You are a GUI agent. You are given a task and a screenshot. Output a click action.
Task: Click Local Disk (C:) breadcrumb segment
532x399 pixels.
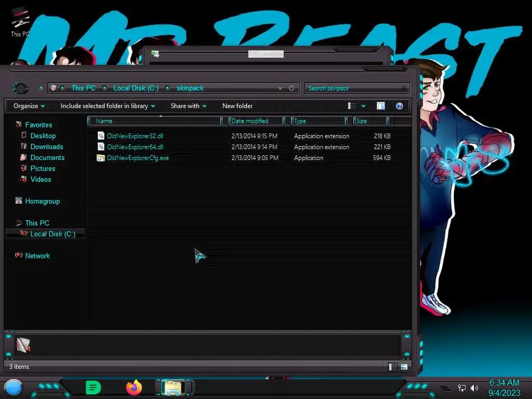click(136, 88)
